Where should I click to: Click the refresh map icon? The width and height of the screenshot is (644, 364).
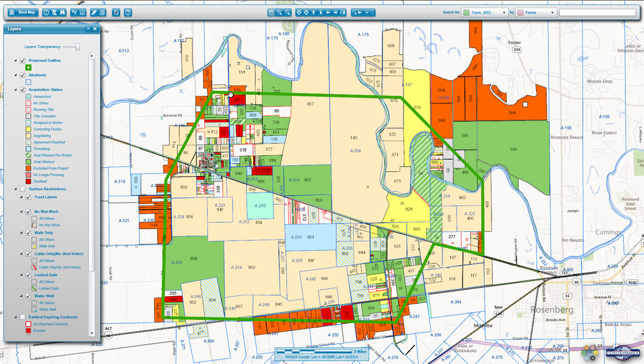click(116, 12)
